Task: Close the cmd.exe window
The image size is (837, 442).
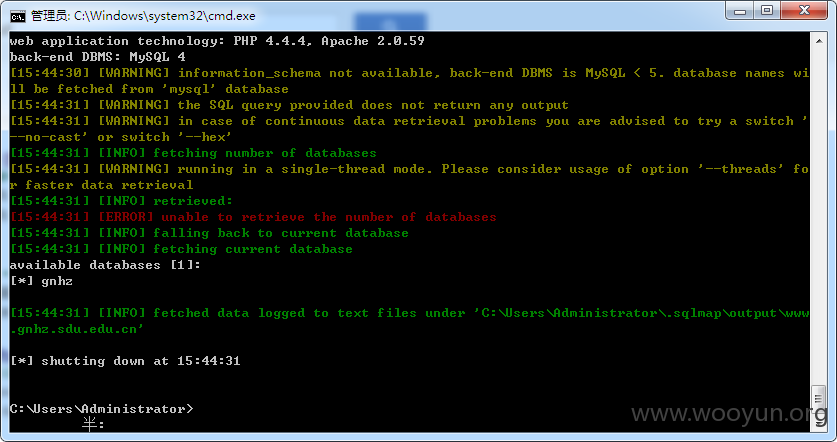Action: 804,11
